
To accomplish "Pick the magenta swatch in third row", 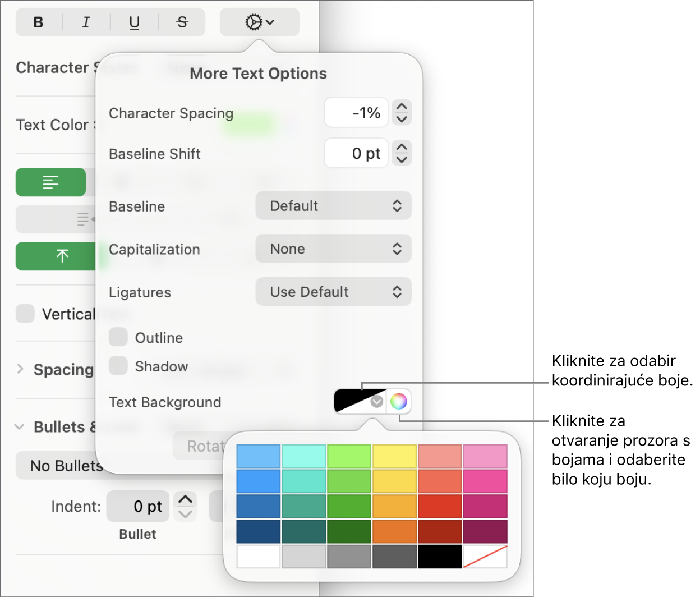I will (x=486, y=506).
